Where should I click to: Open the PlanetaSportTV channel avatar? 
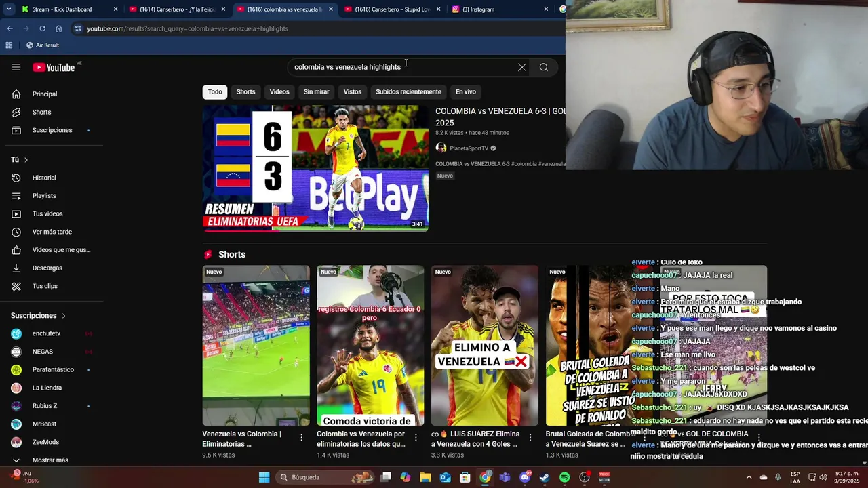coord(441,148)
